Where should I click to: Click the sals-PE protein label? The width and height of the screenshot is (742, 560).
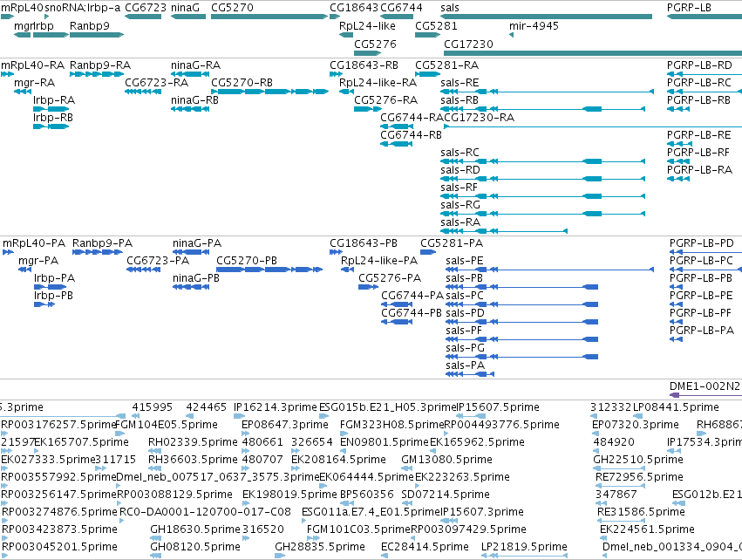[465, 261]
